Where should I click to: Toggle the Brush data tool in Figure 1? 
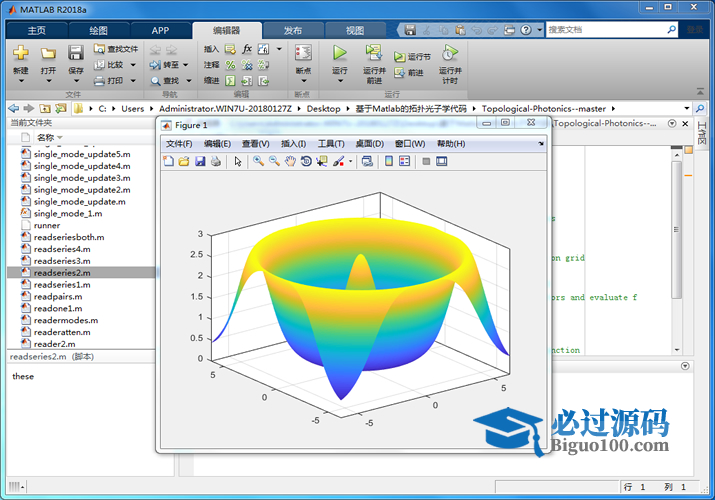click(x=338, y=161)
